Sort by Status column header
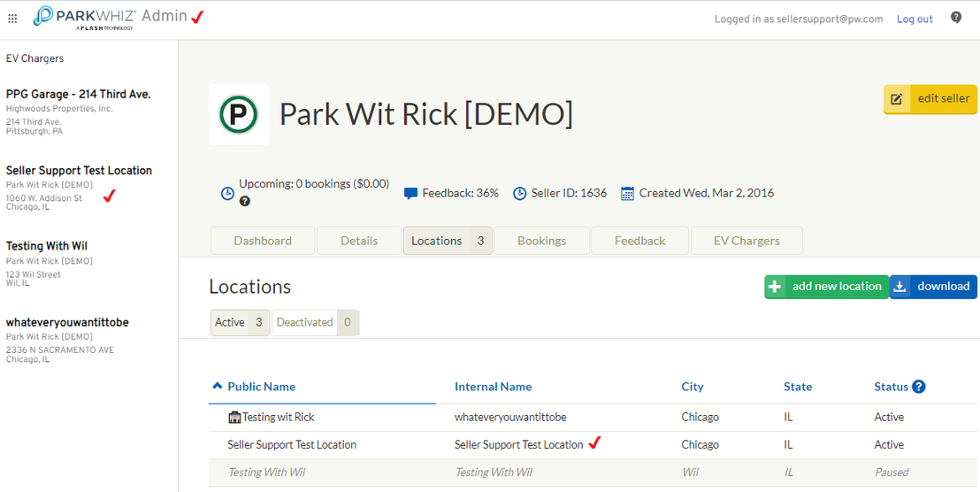Image resolution: width=980 pixels, height=492 pixels. pos(892,387)
